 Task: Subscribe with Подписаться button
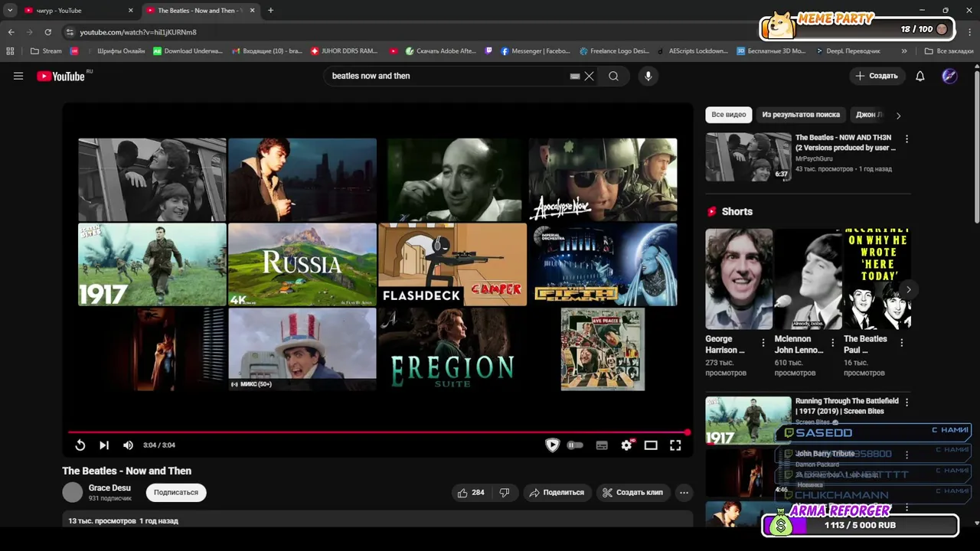176,493
